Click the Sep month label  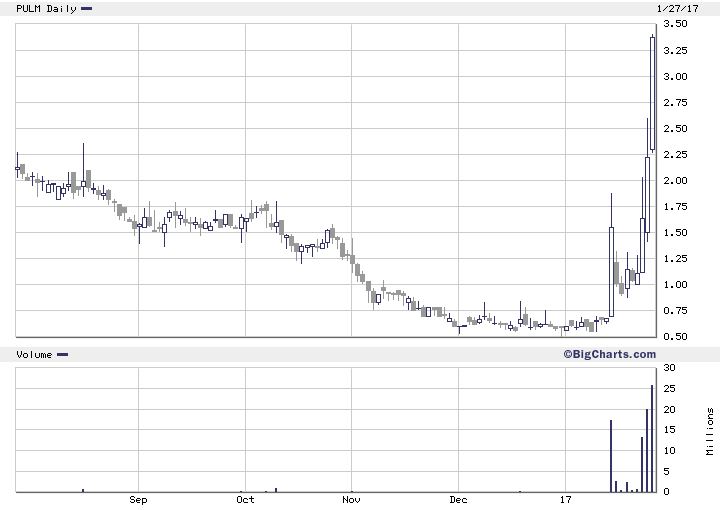click(x=138, y=500)
